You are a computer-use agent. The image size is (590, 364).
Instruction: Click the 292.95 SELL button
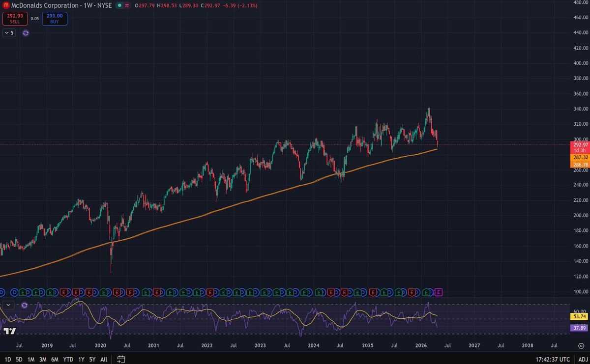pyautogui.click(x=14, y=19)
